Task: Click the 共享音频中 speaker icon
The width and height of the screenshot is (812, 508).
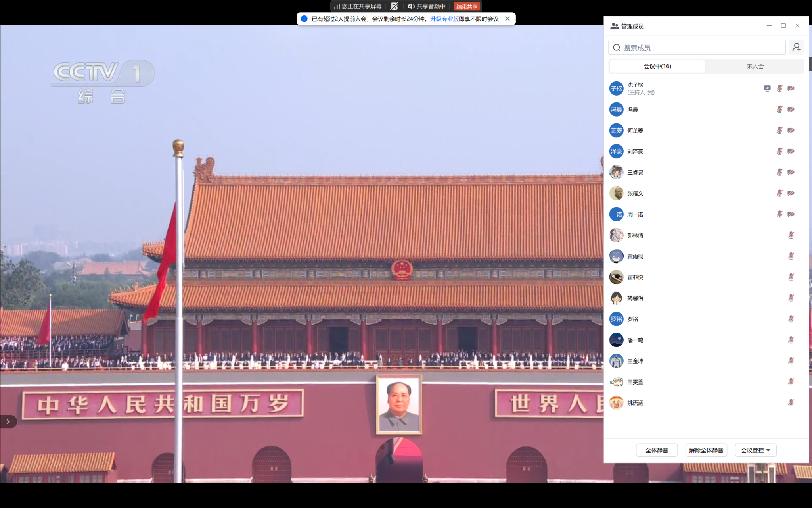Action: pos(411,6)
